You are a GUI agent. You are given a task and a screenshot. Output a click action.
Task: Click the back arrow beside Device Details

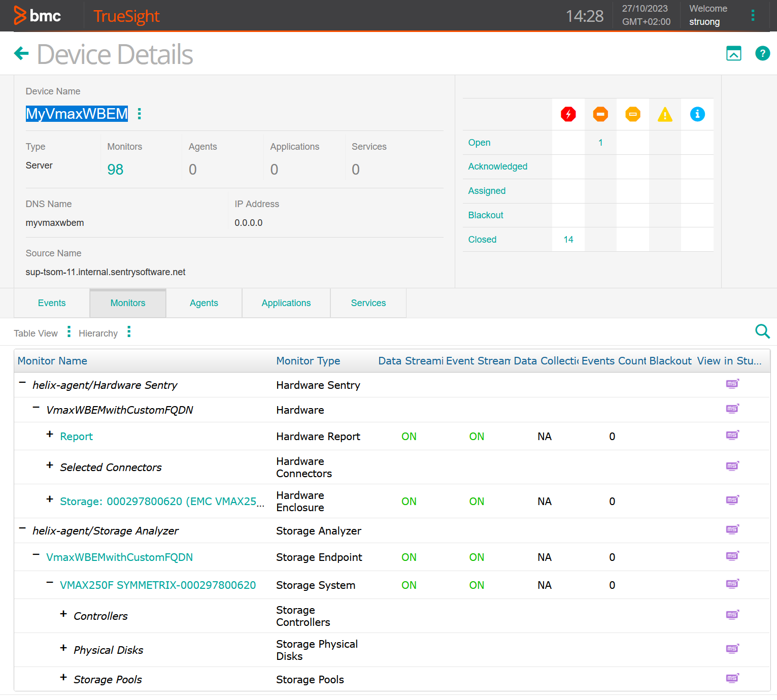click(x=21, y=53)
